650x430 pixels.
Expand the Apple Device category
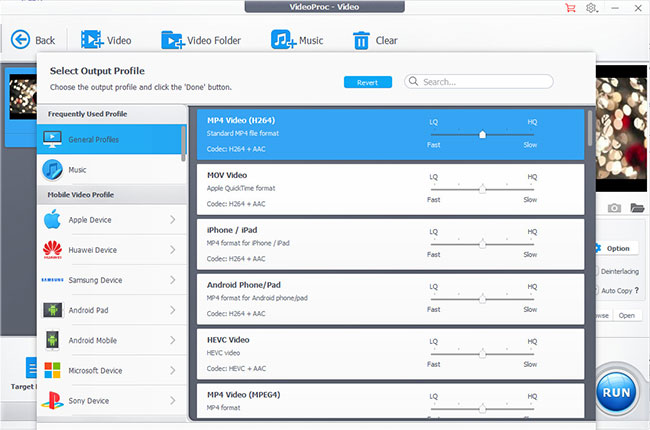(110, 219)
